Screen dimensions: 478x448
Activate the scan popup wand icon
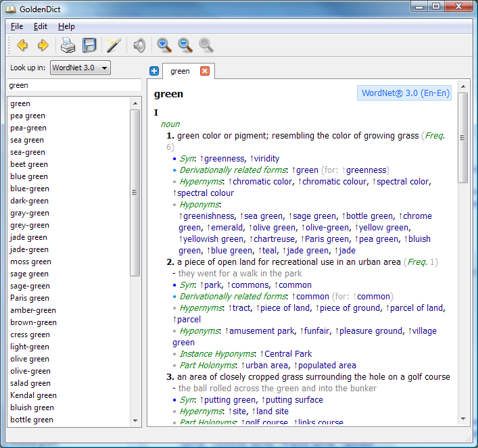[x=114, y=45]
